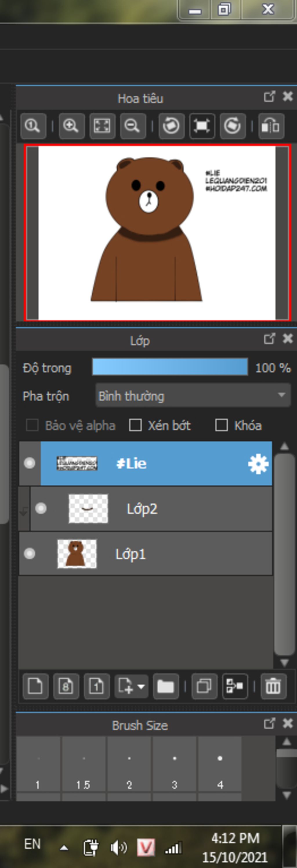Image resolution: width=297 pixels, height=868 pixels.
Task: Open the Pha trộn blending dropdown
Action: 193,395
